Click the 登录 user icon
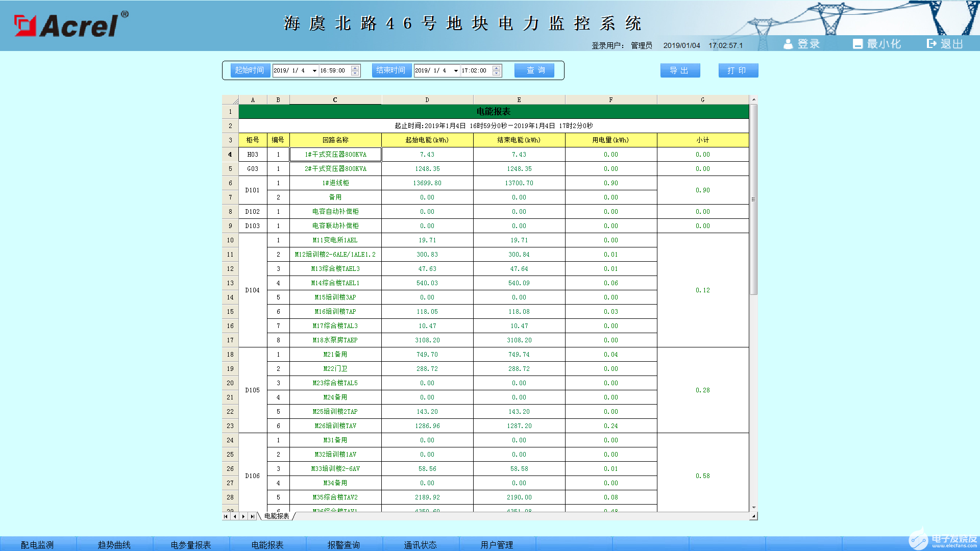This screenshot has width=980, height=551. 788,44
